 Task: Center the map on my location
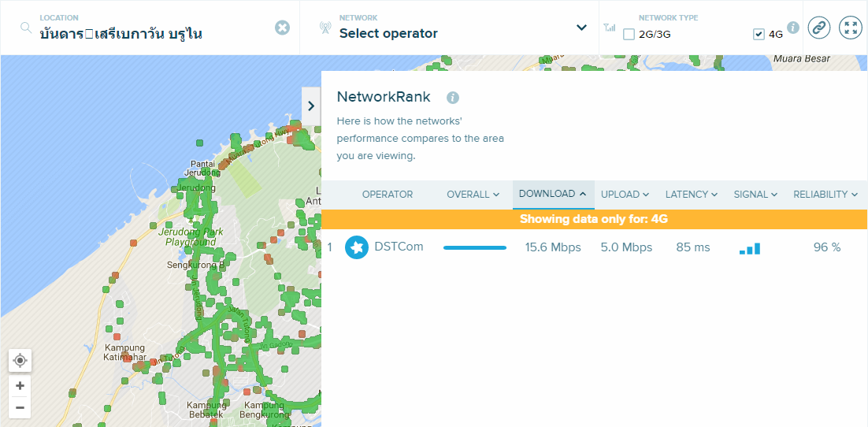(20, 361)
